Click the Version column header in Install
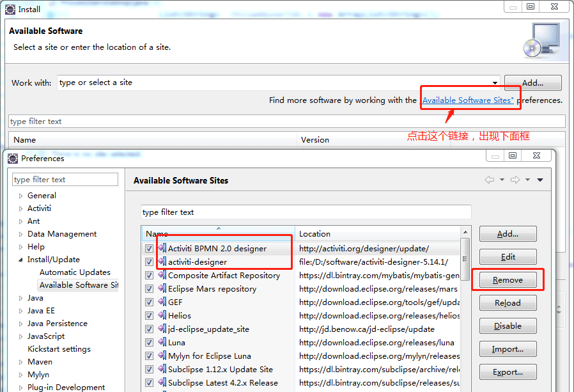 coord(373,139)
